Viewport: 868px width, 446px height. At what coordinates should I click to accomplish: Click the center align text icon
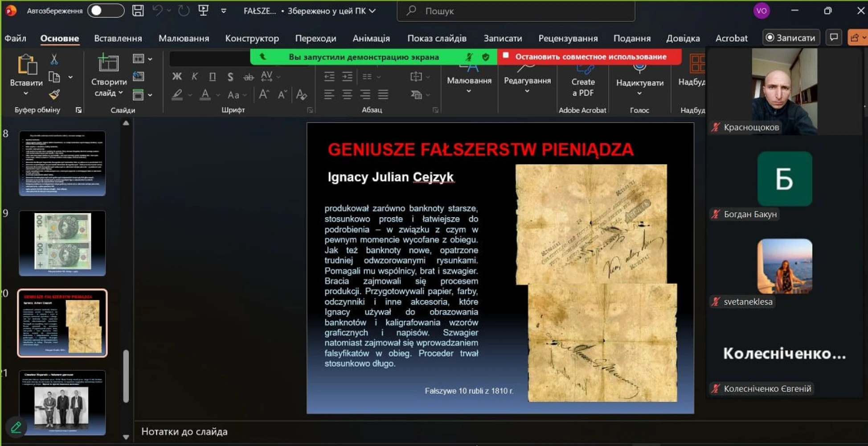pyautogui.click(x=347, y=95)
